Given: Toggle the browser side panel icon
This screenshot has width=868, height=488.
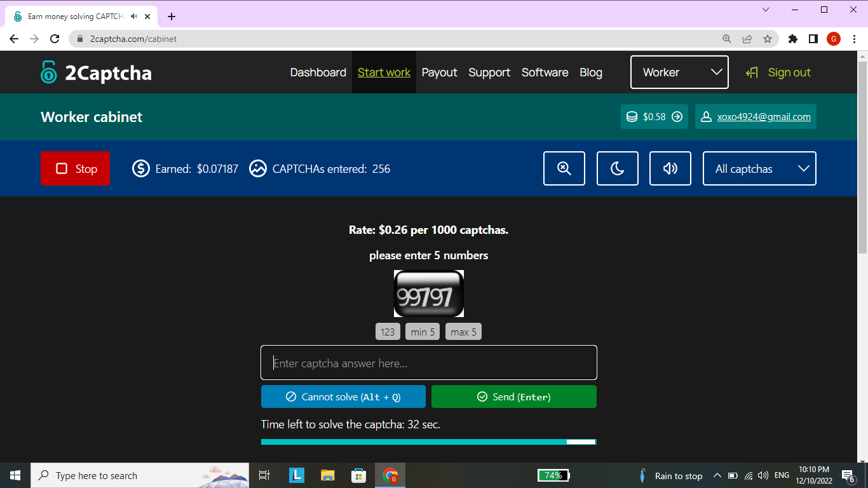Looking at the screenshot, I should (x=813, y=39).
